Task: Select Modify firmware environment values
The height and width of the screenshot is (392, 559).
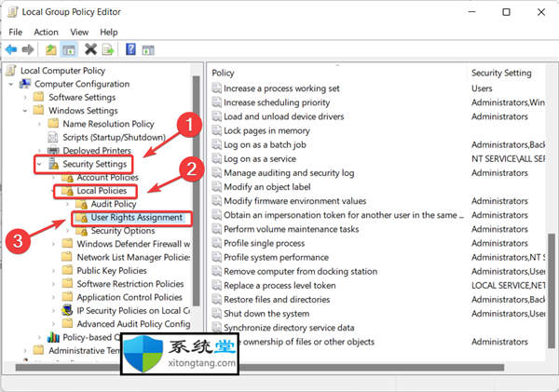Action: point(294,201)
